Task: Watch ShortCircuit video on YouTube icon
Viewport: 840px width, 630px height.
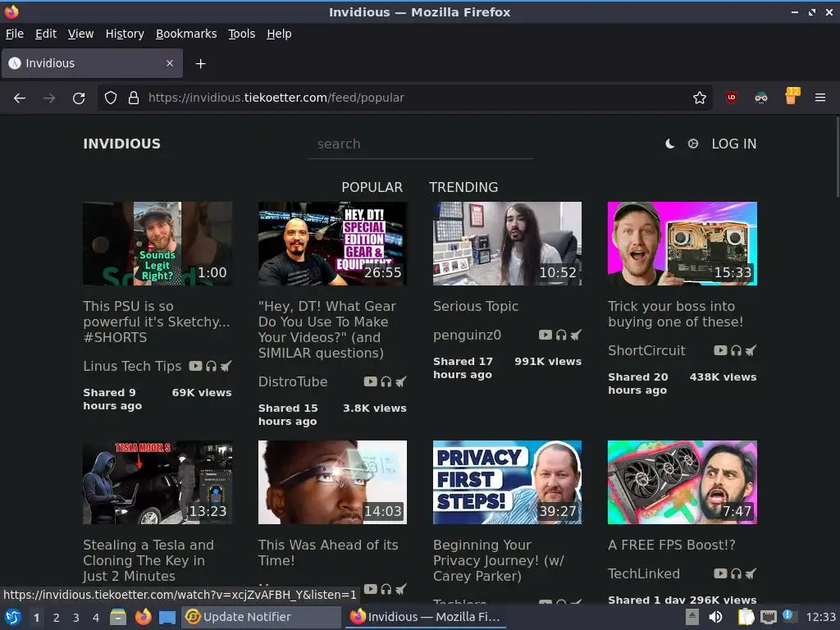Action: pos(720,350)
